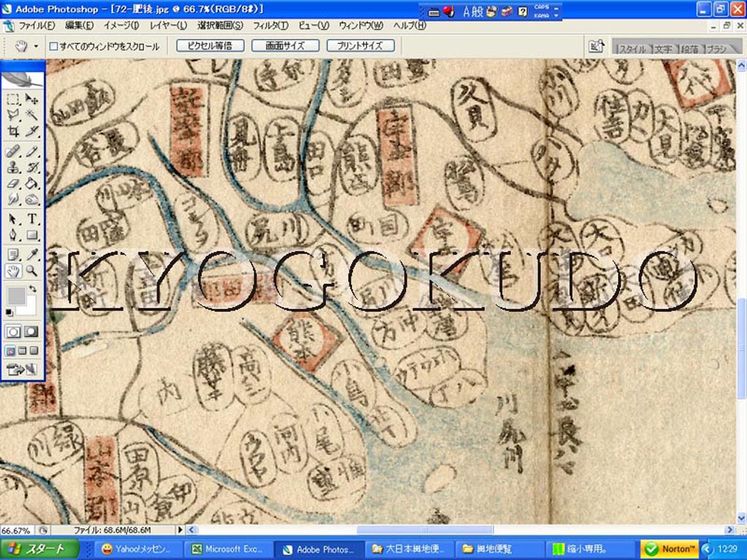Select the Zoom magnifier tool
The width and height of the screenshot is (747, 560).
click(31, 271)
